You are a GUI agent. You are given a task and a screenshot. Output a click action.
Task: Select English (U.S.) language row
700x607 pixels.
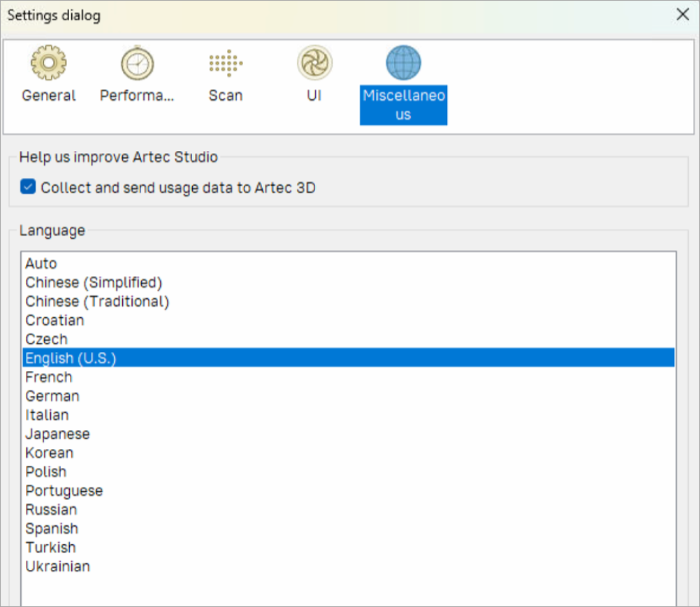pos(349,358)
